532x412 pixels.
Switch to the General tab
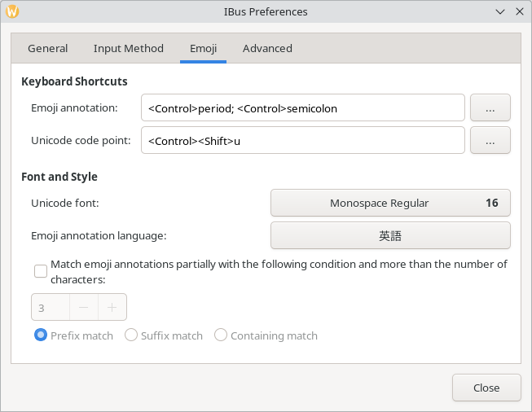47,48
